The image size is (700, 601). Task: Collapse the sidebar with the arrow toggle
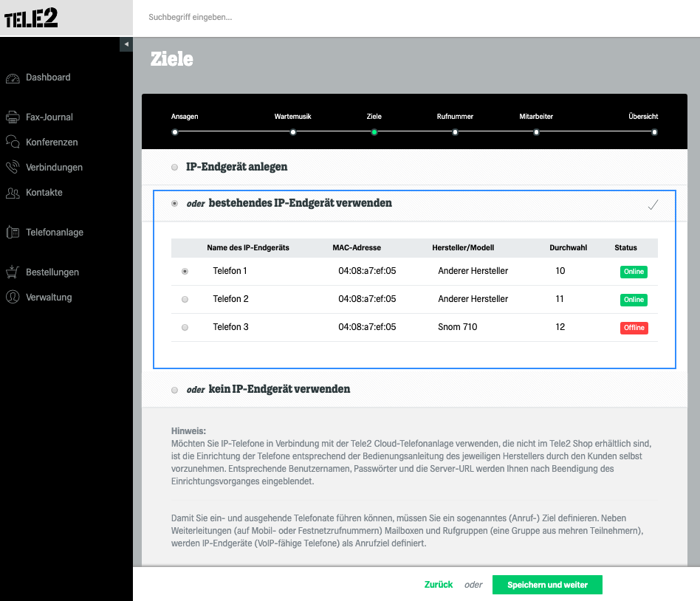[x=126, y=44]
